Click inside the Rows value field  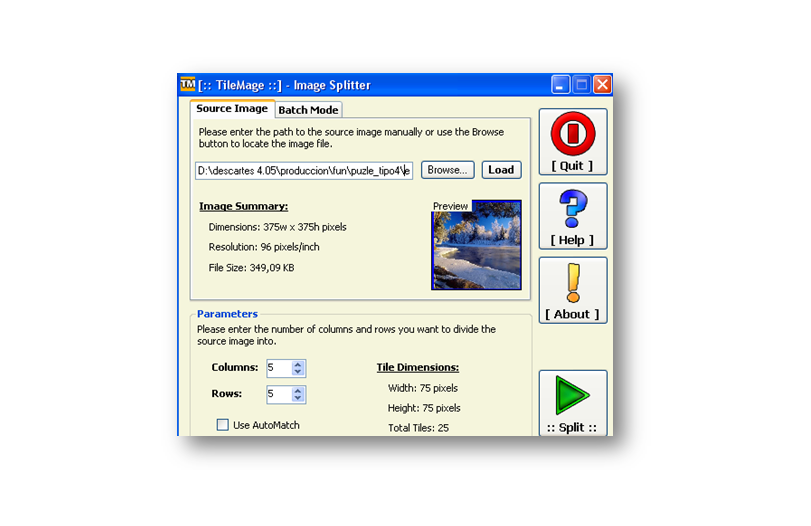click(x=279, y=394)
